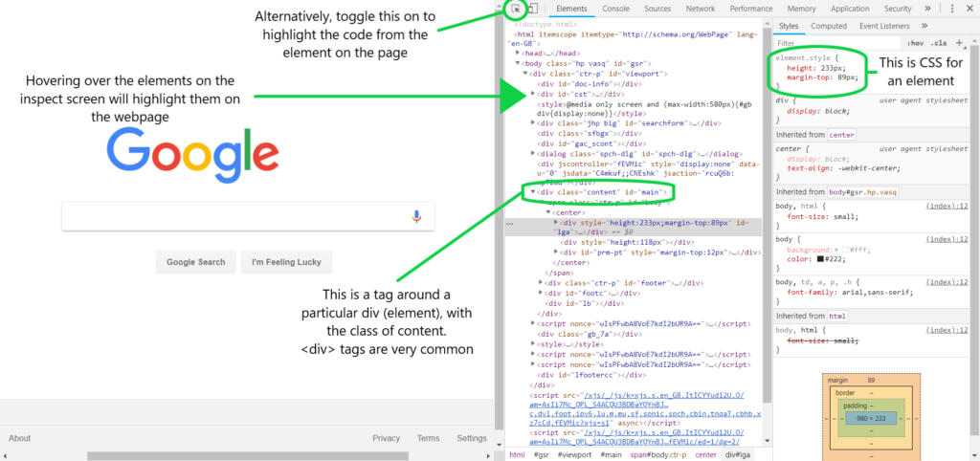980x461 pixels.
Task: Open (index):12 link beside font-family rule
Action: 947,282
